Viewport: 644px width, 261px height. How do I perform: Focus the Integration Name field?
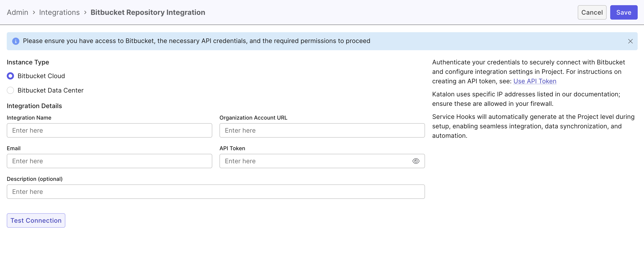pos(109,130)
